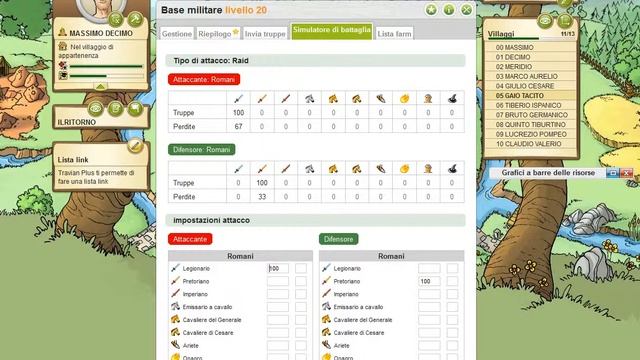Focus the attacker Legionario quantity field
Screen dimensions: 640x360
coord(278,268)
